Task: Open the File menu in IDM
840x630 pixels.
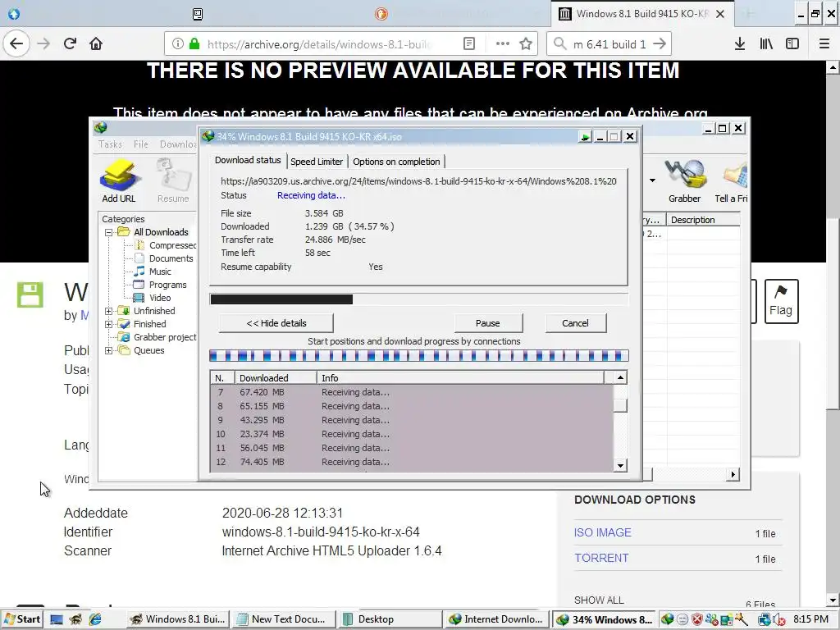Action: click(x=141, y=144)
